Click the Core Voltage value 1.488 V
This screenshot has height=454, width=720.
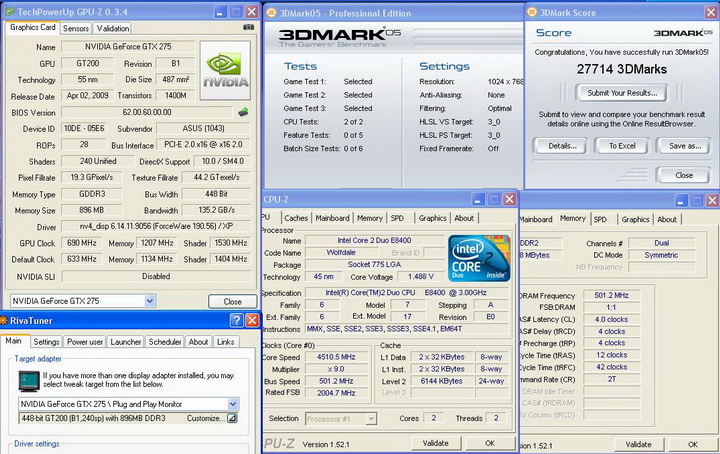[421, 277]
